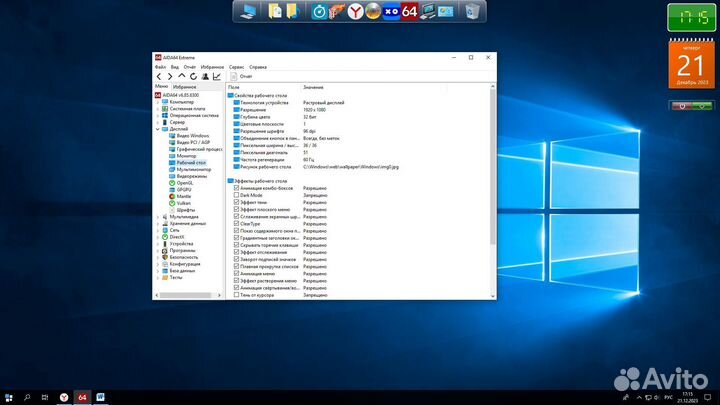The image size is (720, 405).
Task: Select the Vulkan tree item
Action: (184, 203)
